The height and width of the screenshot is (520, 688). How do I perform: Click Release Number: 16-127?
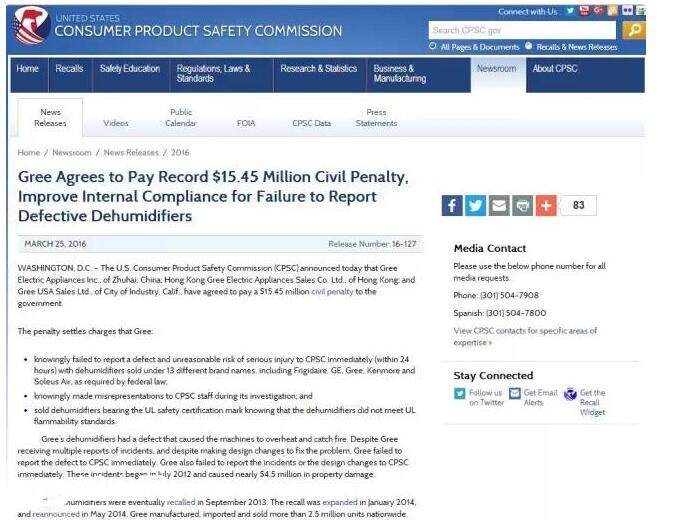(372, 244)
